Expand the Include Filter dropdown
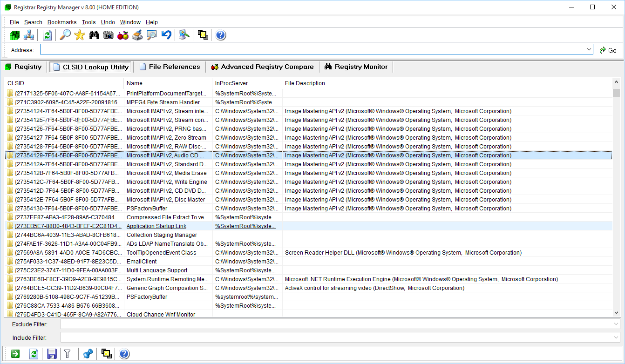 tap(616, 337)
